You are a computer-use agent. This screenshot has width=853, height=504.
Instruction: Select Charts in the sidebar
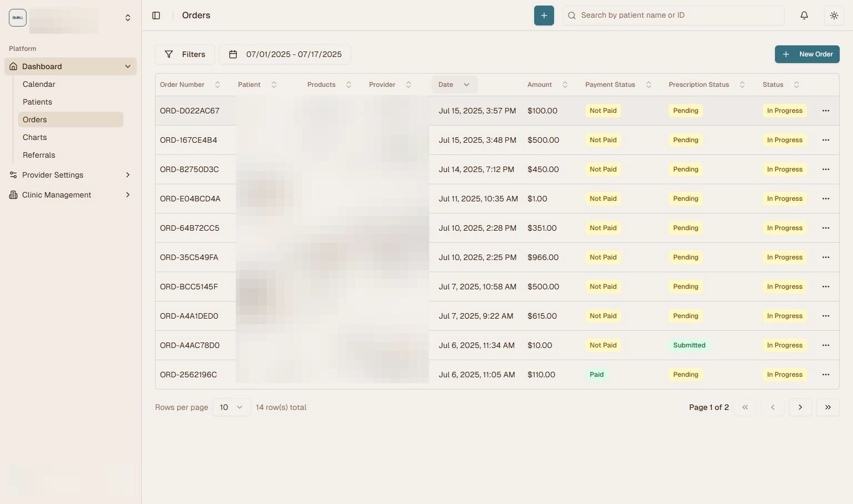pyautogui.click(x=35, y=137)
